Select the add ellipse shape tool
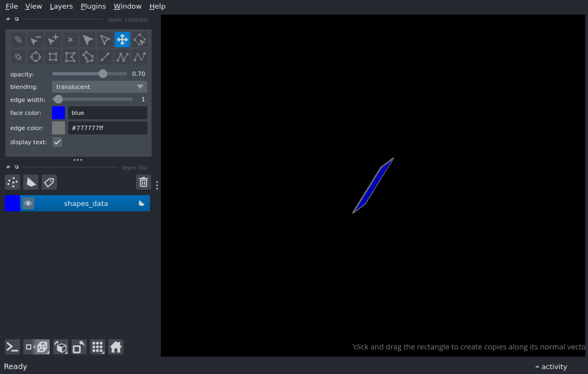 [36, 57]
